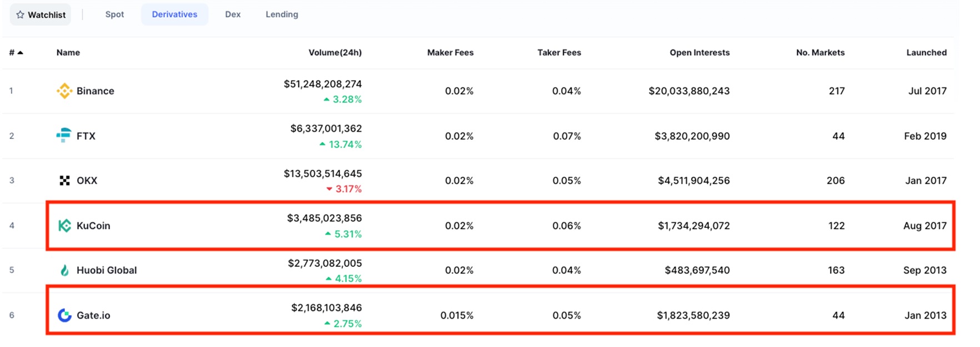Click Huobi launch date Sep 2013
Viewport: 980px width, 347px height.
(925, 270)
